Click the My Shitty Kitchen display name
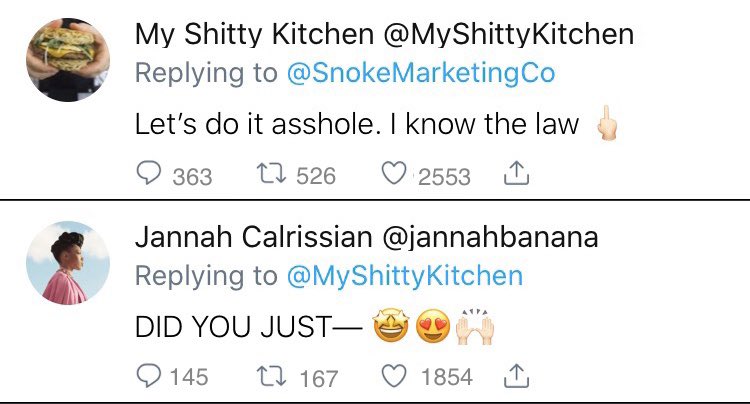 pos(254,34)
